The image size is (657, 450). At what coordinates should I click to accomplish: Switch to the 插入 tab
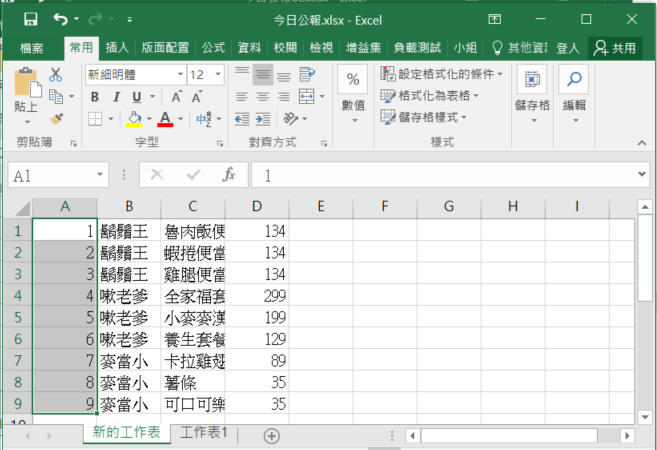pos(117,47)
